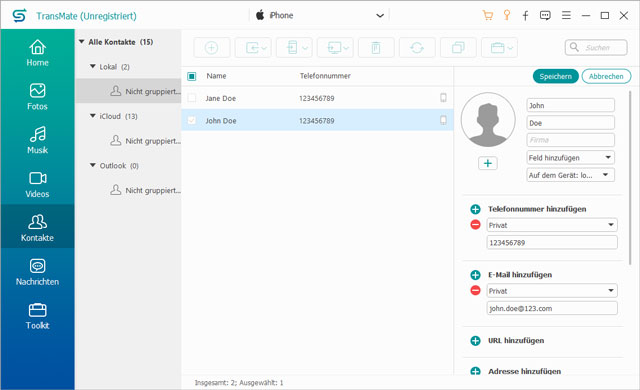Click the Firma company field

(x=571, y=140)
